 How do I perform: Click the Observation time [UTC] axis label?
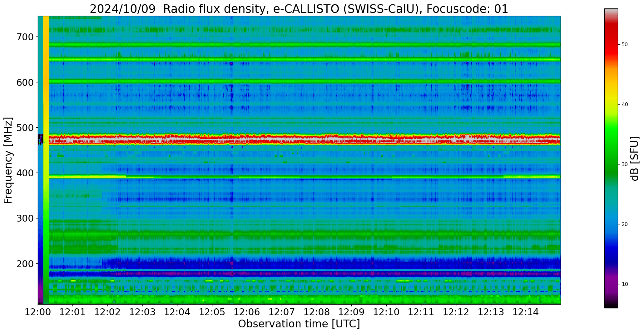pos(299,324)
